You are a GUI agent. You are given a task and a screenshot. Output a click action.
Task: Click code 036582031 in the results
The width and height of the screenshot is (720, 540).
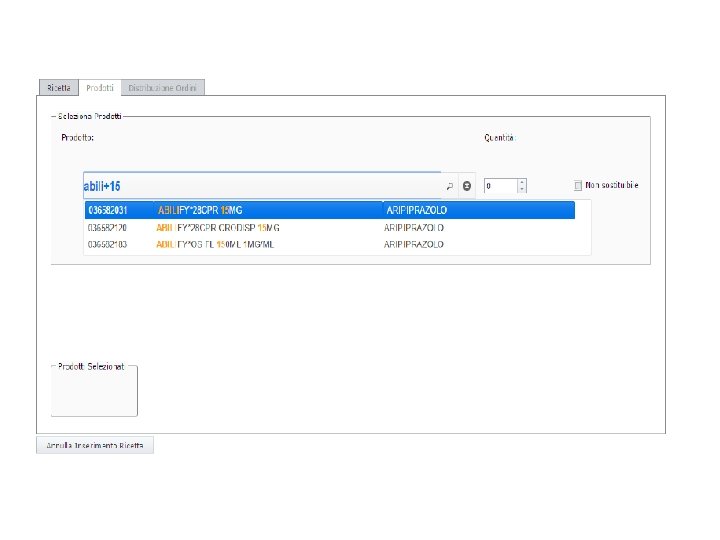107,210
